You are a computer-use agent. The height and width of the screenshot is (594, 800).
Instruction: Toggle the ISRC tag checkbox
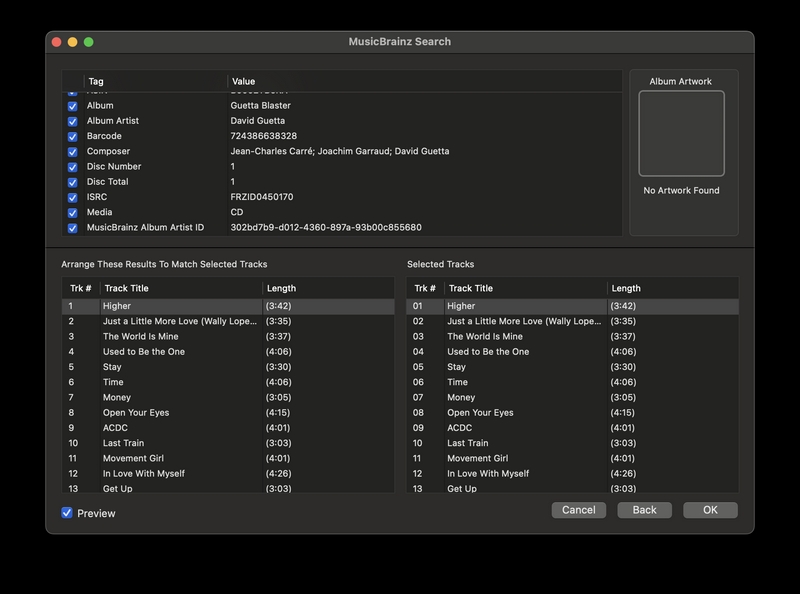(x=72, y=197)
